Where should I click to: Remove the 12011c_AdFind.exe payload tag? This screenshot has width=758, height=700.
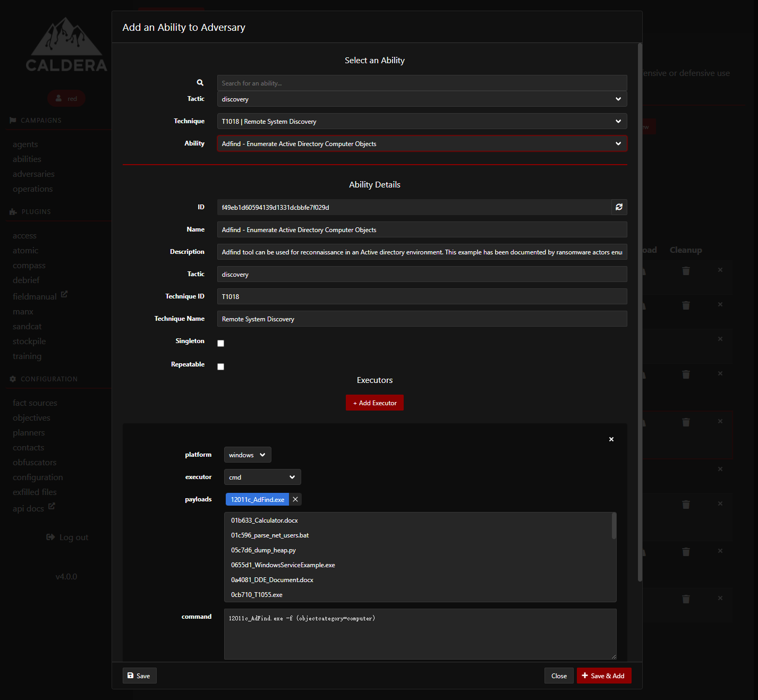295,499
